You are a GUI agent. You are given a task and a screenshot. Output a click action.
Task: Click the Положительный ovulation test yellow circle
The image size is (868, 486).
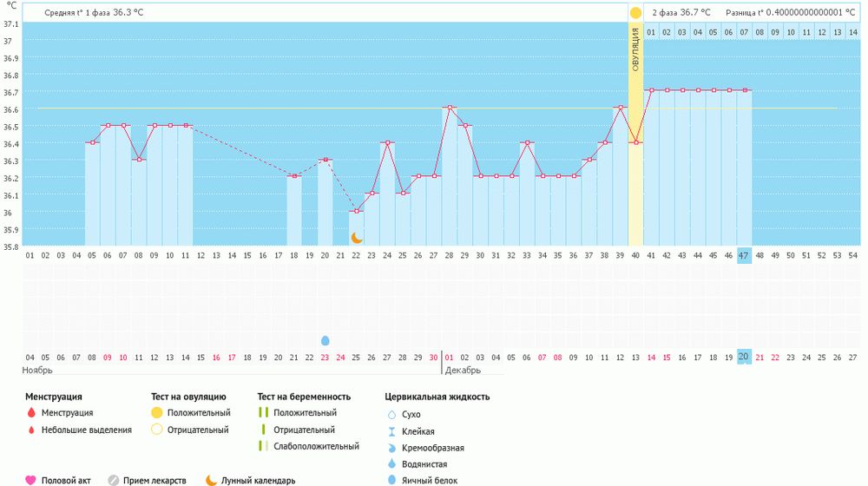coord(156,413)
